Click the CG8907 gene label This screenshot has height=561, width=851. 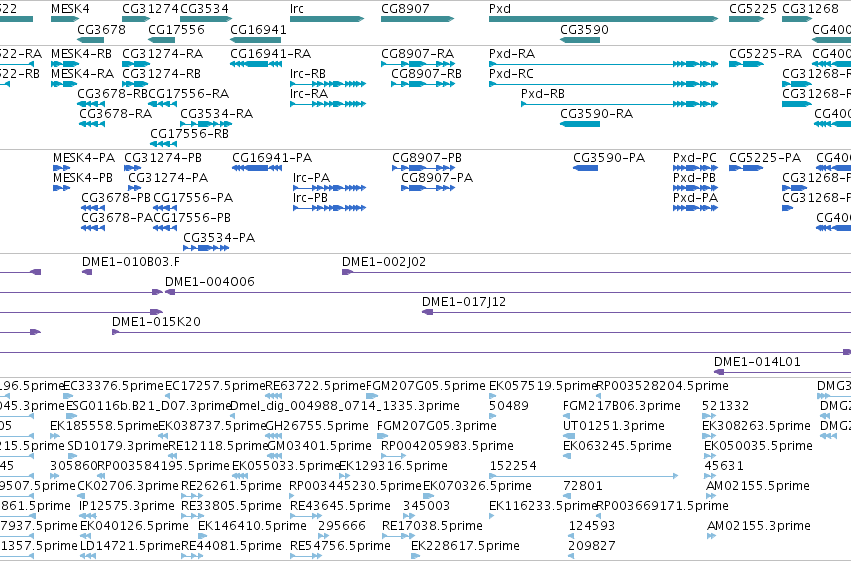(405, 9)
